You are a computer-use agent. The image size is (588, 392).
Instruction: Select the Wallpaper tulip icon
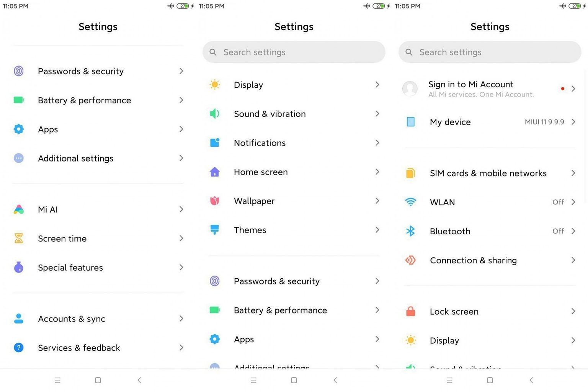point(215,201)
